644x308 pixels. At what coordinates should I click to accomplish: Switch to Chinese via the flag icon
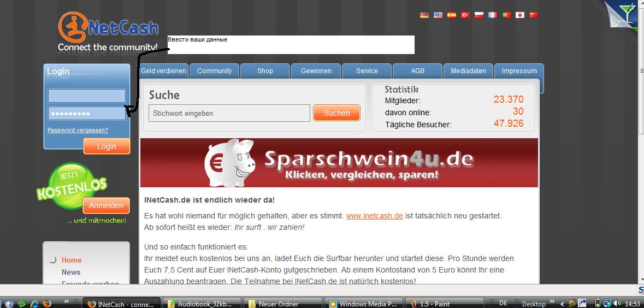point(534,15)
